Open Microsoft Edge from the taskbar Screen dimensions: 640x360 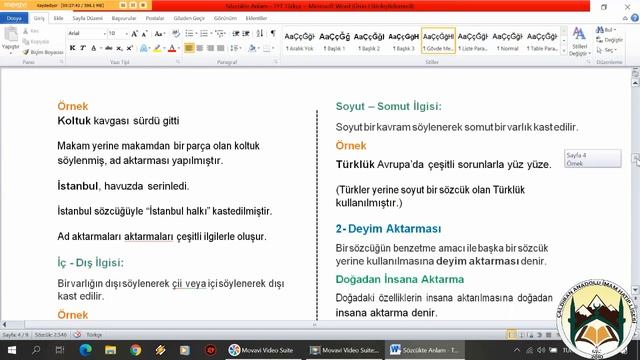85,350
